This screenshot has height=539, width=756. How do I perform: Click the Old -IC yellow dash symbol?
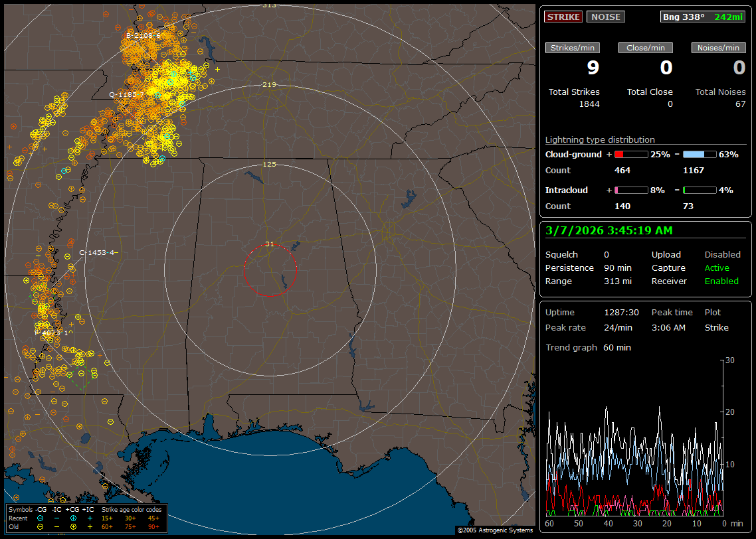[57, 526]
